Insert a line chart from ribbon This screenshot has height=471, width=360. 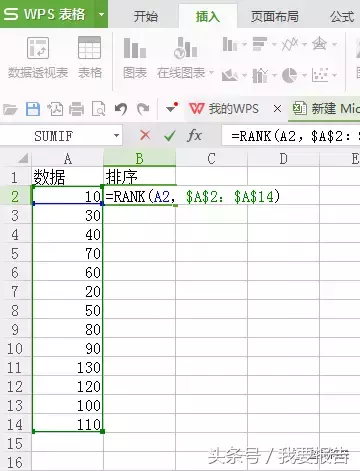(x=290, y=44)
